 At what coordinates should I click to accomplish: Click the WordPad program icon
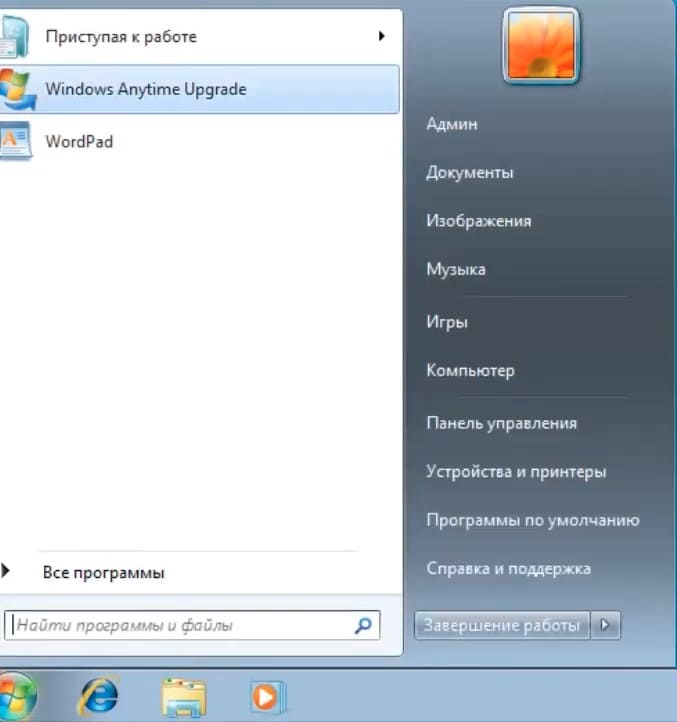point(15,141)
